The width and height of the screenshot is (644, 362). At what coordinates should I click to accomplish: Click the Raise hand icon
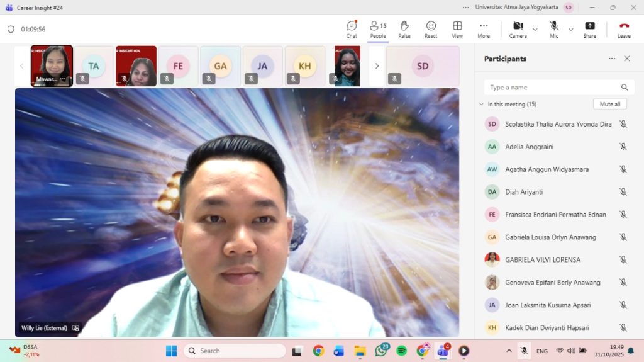coord(404,29)
